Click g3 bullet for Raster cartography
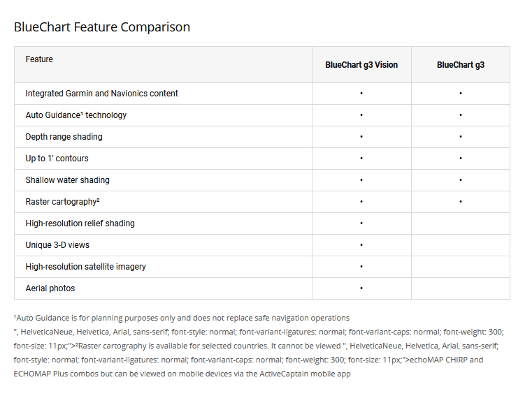Viewport: 532px width, 396px height. tap(461, 202)
